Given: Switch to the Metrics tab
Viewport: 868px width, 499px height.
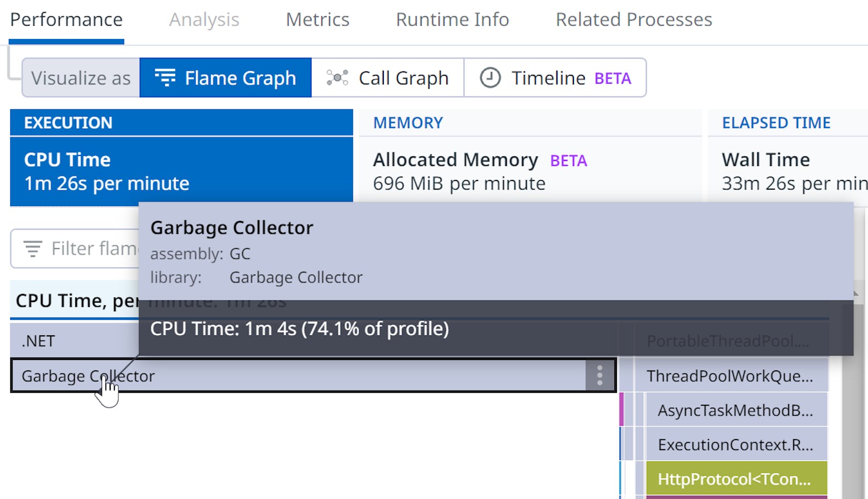Looking at the screenshot, I should tap(317, 19).
